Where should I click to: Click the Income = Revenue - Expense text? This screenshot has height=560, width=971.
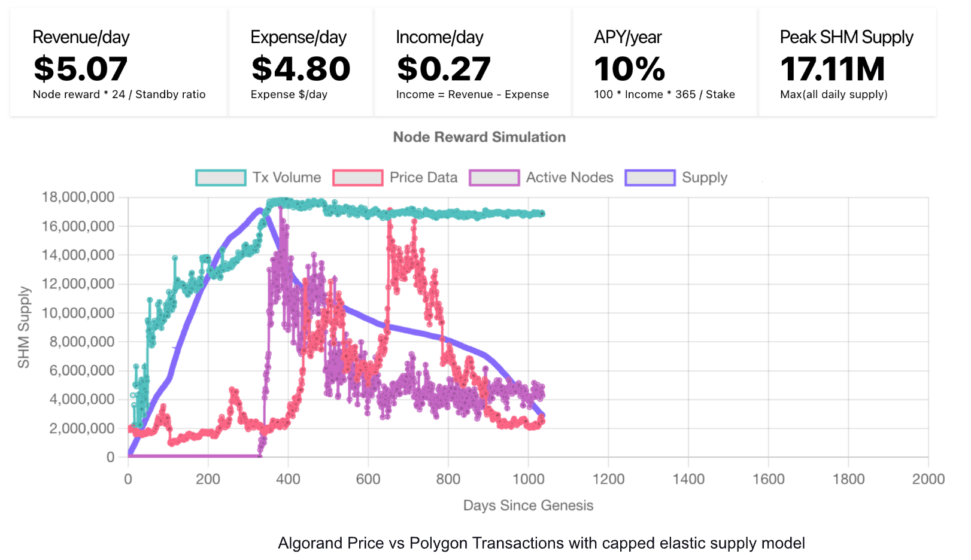(x=472, y=95)
